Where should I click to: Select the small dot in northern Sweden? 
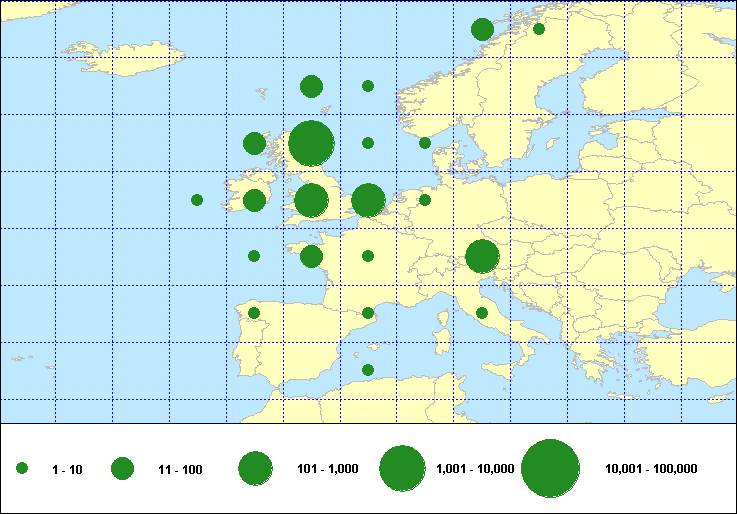pos(539,29)
